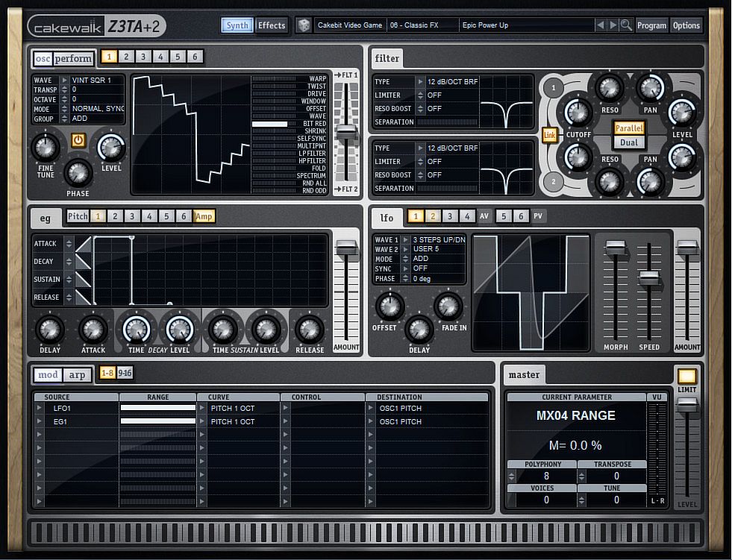This screenshot has height=560, width=732.
Task: Open LFO1 row source arrow
Action: pyautogui.click(x=40, y=408)
